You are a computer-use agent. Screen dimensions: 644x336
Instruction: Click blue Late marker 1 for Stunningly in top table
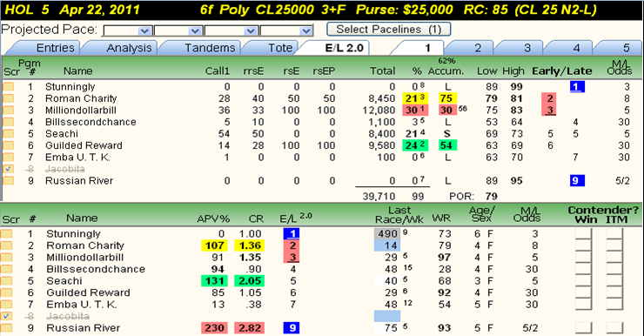577,87
